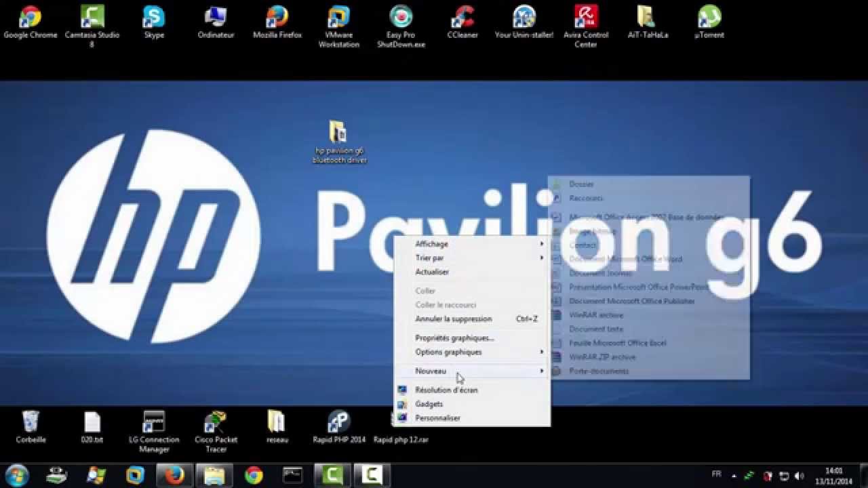868x488 pixels.
Task: Expand the Trier par submenu
Action: (x=473, y=258)
